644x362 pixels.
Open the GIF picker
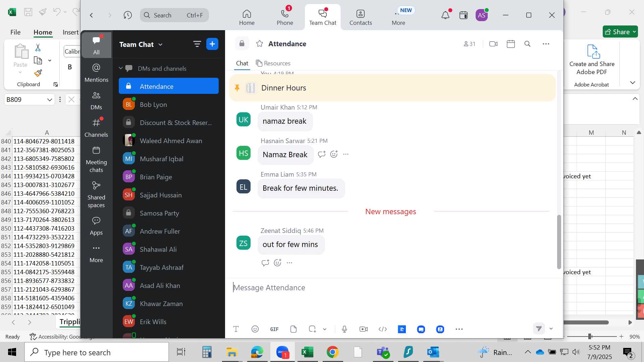click(274, 329)
